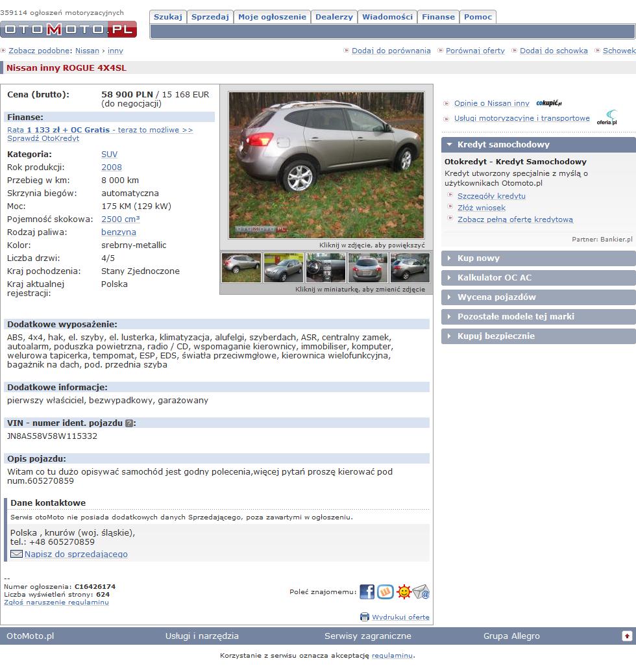Select the interior dashboard thumbnail
This screenshot has width=636, height=672.
pyautogui.click(x=326, y=268)
